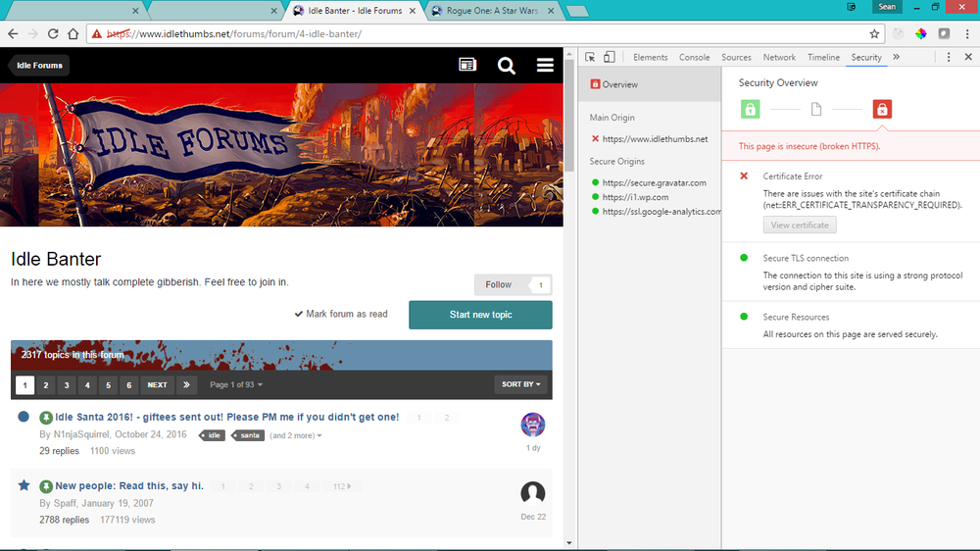Image resolution: width=980 pixels, height=551 pixels.
Task: Switch to the Console tab
Action: click(694, 57)
